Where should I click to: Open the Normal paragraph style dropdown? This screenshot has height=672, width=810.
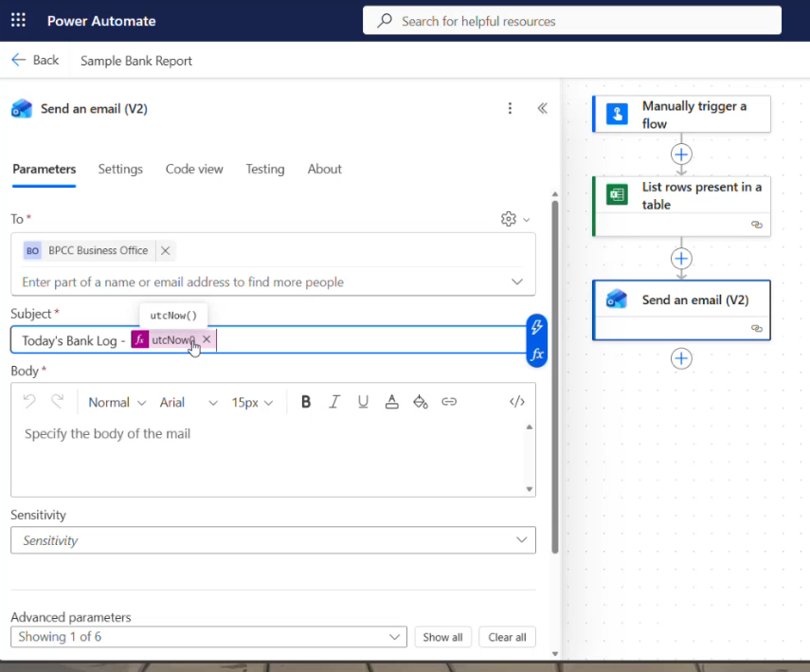(117, 402)
